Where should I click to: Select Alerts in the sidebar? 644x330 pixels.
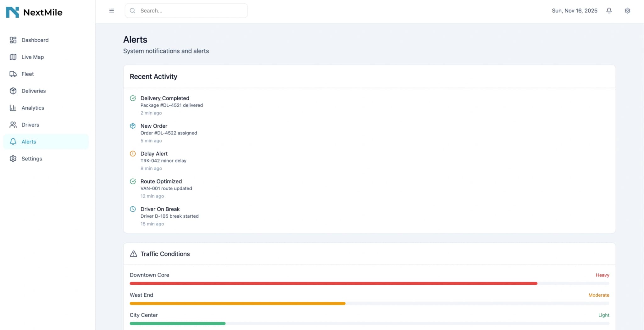pyautogui.click(x=29, y=142)
